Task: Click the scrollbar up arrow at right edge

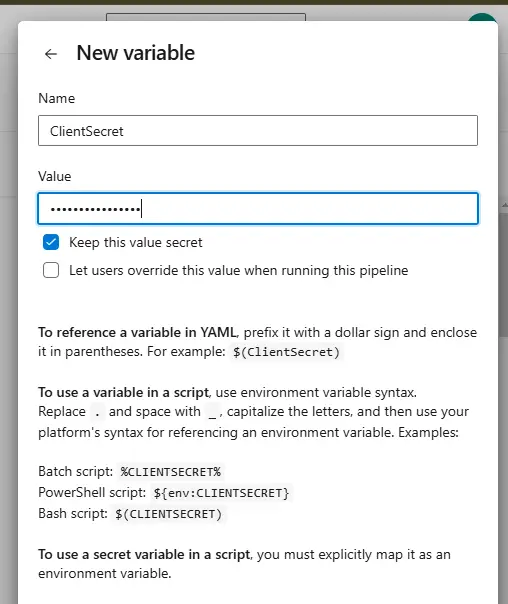Action: [x=504, y=206]
